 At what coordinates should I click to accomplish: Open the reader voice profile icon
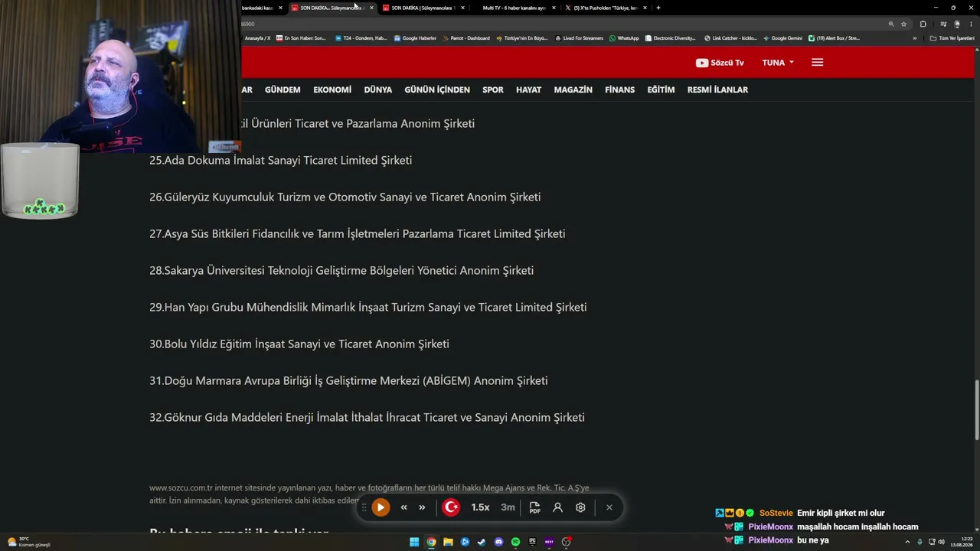pyautogui.click(x=557, y=507)
